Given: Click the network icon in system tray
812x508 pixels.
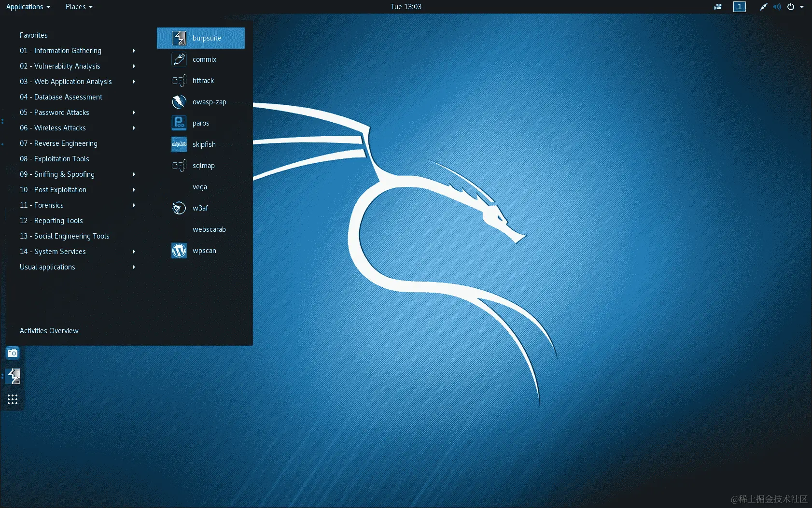Looking at the screenshot, I should pos(763,7).
